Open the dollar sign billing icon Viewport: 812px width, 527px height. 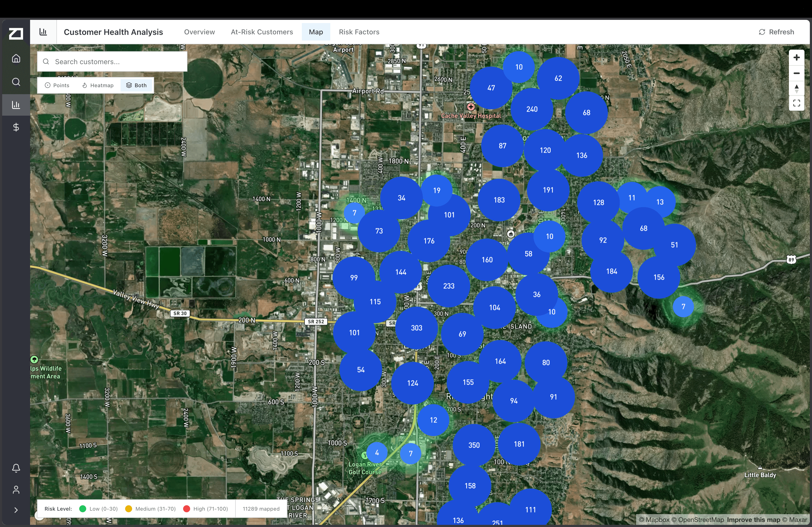click(x=16, y=127)
